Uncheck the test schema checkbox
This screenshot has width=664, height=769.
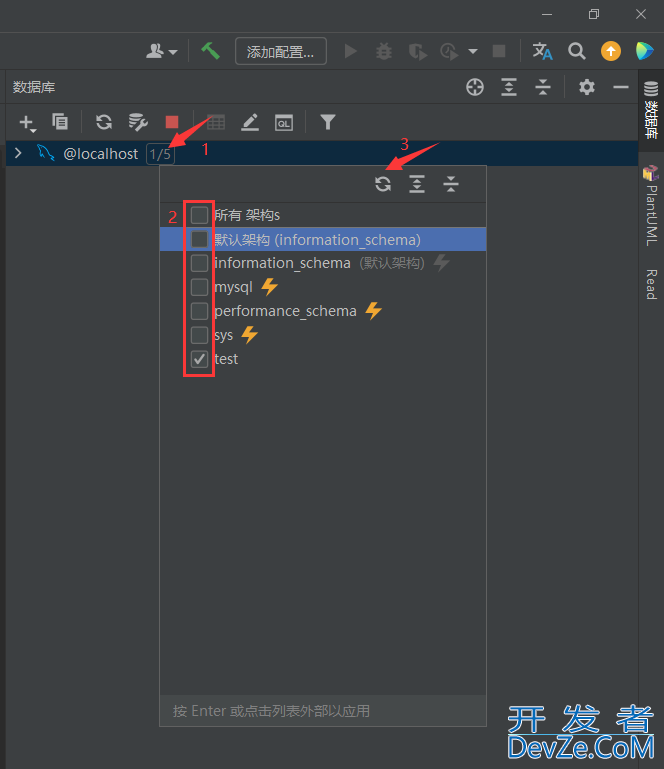pos(199,359)
